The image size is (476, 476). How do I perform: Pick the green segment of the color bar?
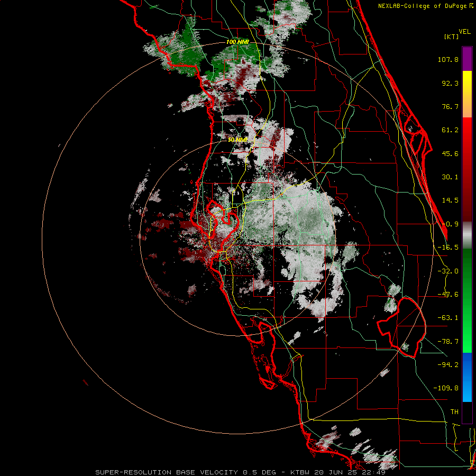pos(467,300)
